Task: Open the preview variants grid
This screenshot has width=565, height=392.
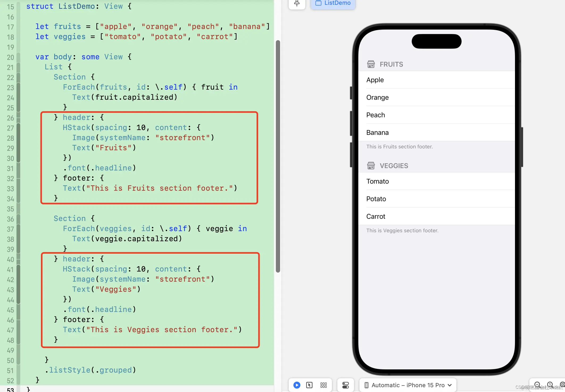Action: (323, 385)
